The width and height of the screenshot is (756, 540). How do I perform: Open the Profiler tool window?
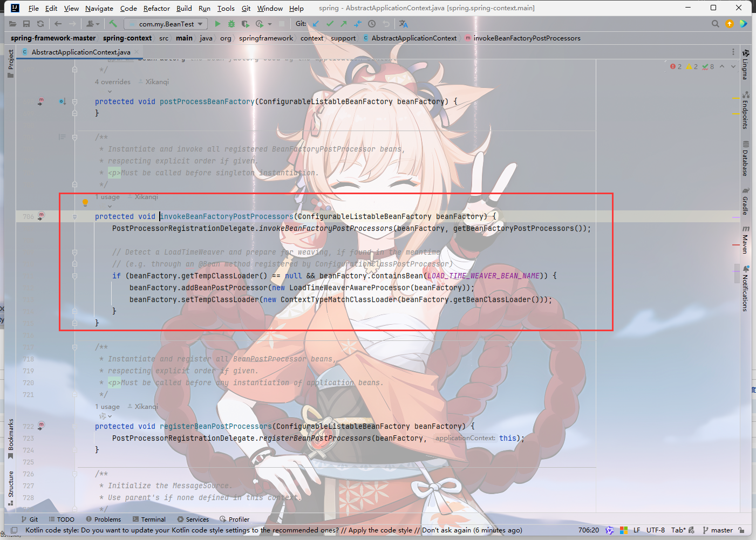(235, 520)
